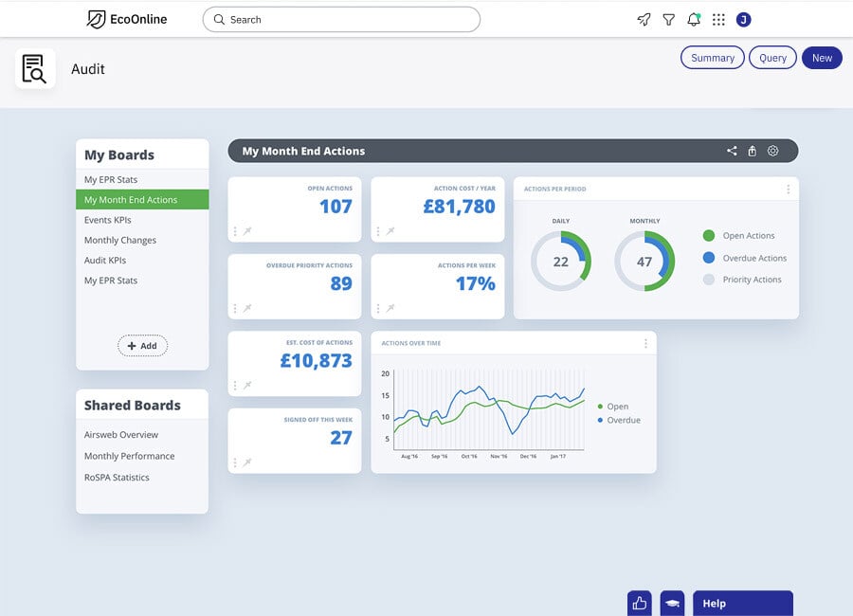Select My Month End Actions board

pos(142,200)
